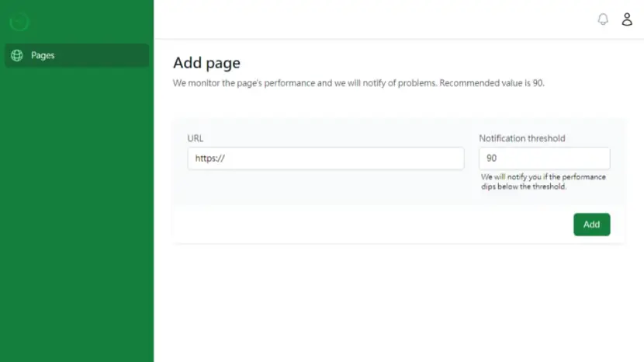Focus the Notification threshold input field

click(x=544, y=158)
